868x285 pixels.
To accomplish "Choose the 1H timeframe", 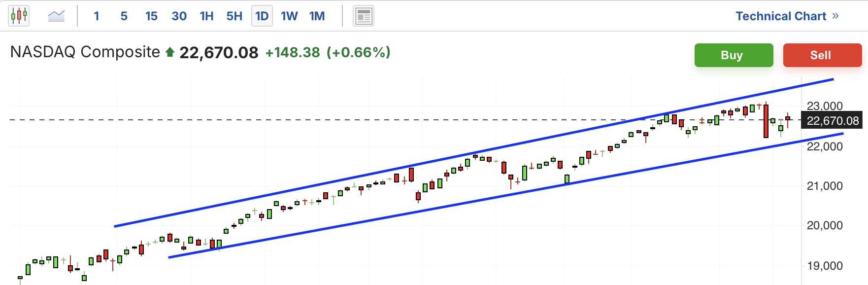I will (207, 16).
